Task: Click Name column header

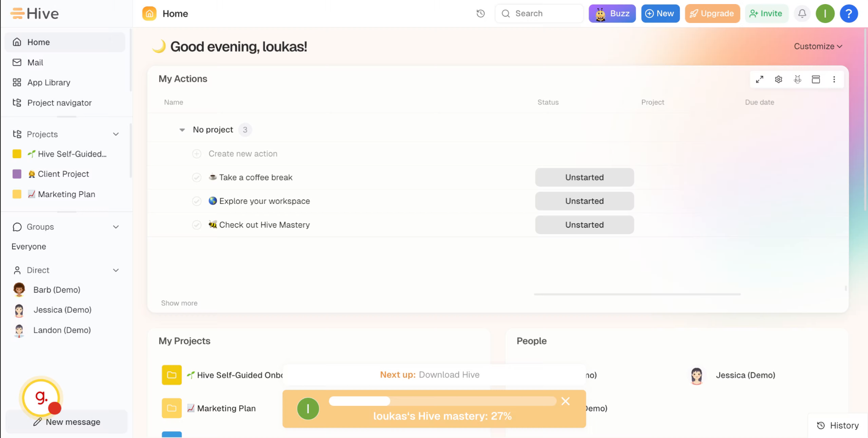Action: (174, 103)
